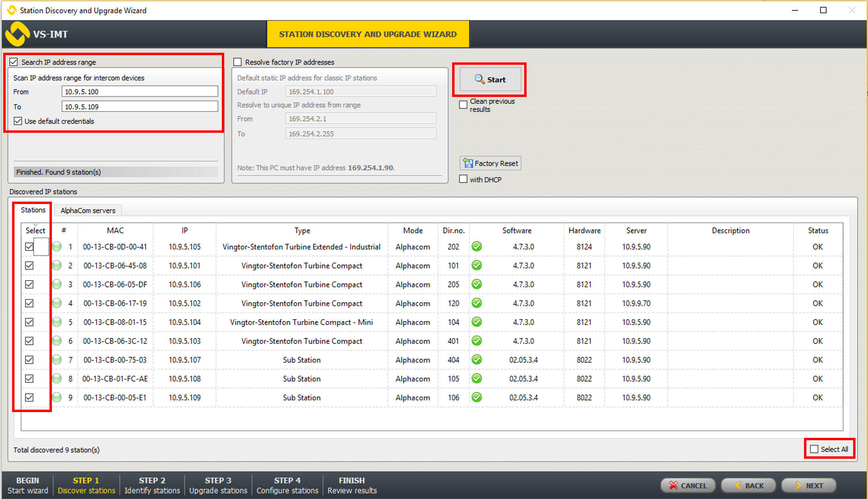
Task: Click the magnifier Start search button
Action: pos(490,80)
